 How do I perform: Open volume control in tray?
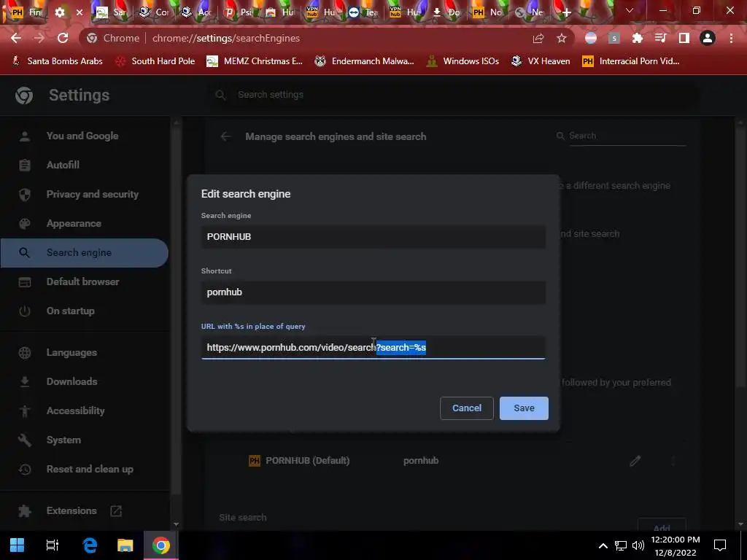pyautogui.click(x=638, y=545)
